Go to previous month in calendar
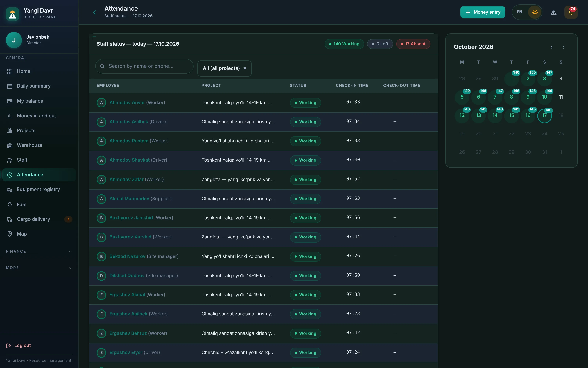Viewport: 588px width, 368px height. [551, 47]
